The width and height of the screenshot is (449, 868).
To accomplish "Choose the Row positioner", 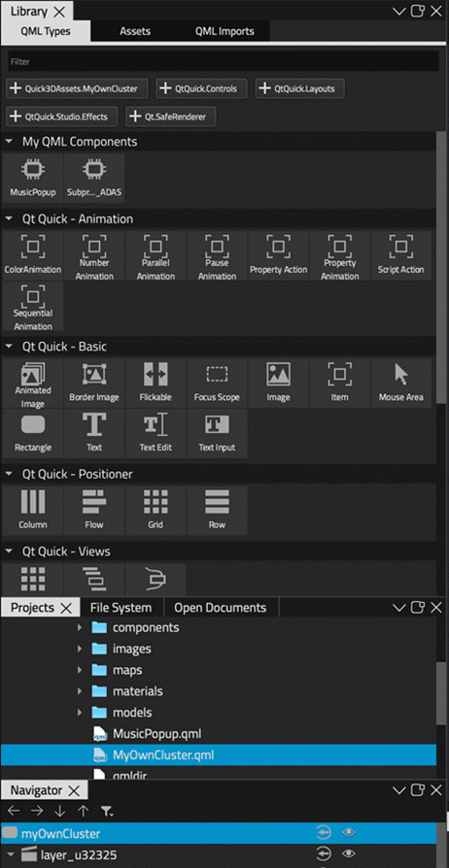I will coord(217,511).
